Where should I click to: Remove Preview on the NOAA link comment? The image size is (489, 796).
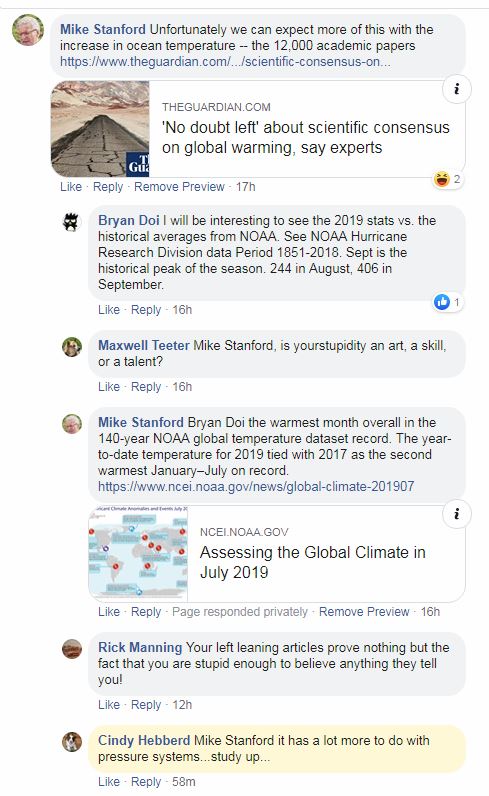click(x=364, y=612)
